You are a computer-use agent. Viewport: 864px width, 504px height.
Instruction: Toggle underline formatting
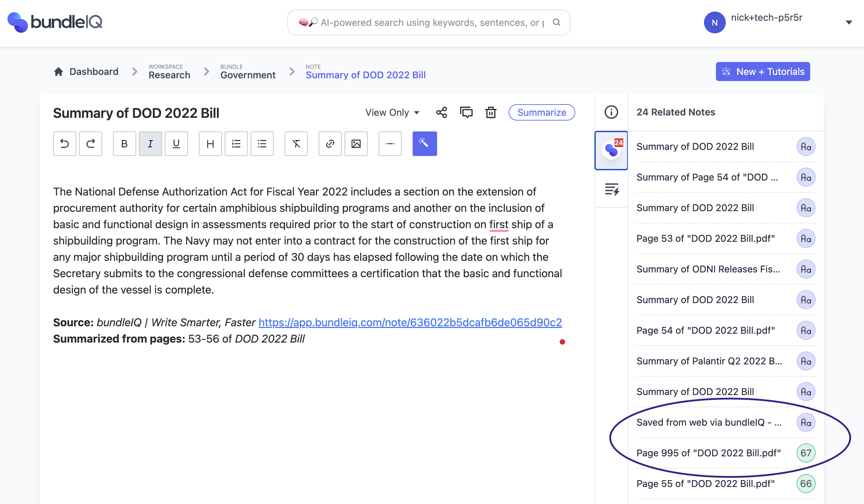click(176, 144)
